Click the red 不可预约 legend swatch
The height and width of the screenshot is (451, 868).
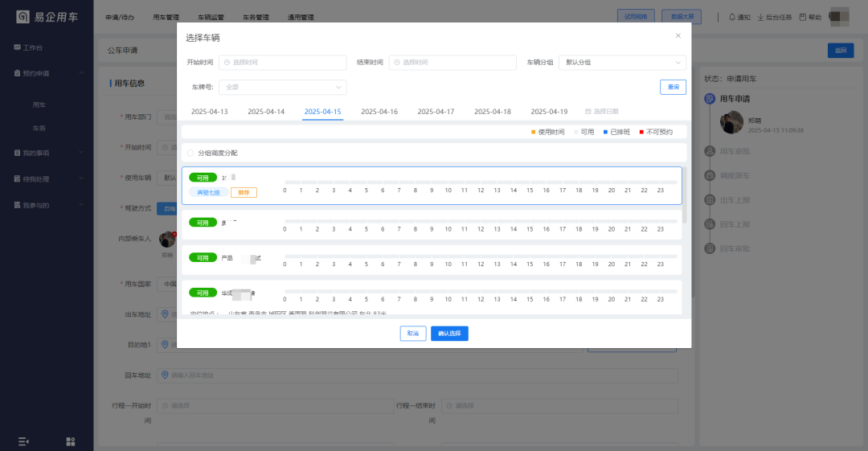click(x=641, y=132)
